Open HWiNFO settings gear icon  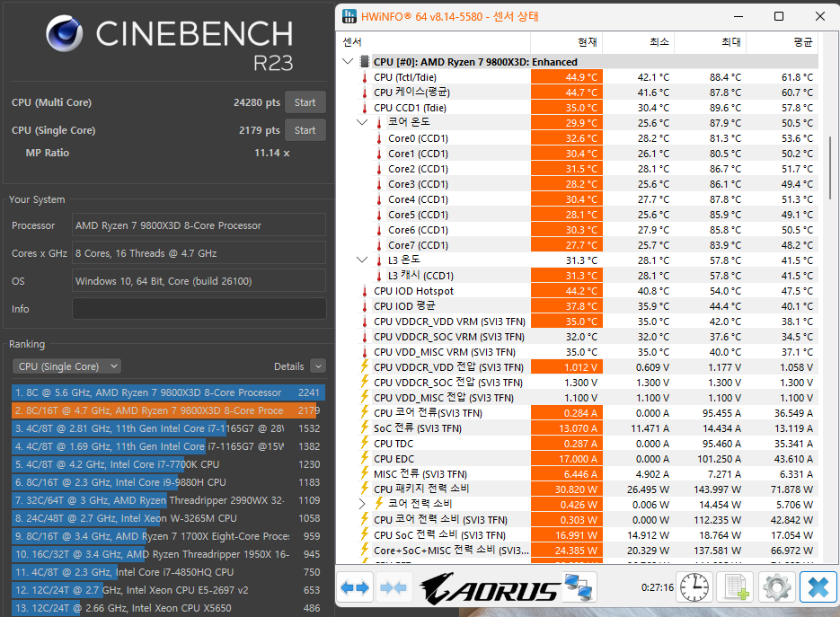[777, 587]
